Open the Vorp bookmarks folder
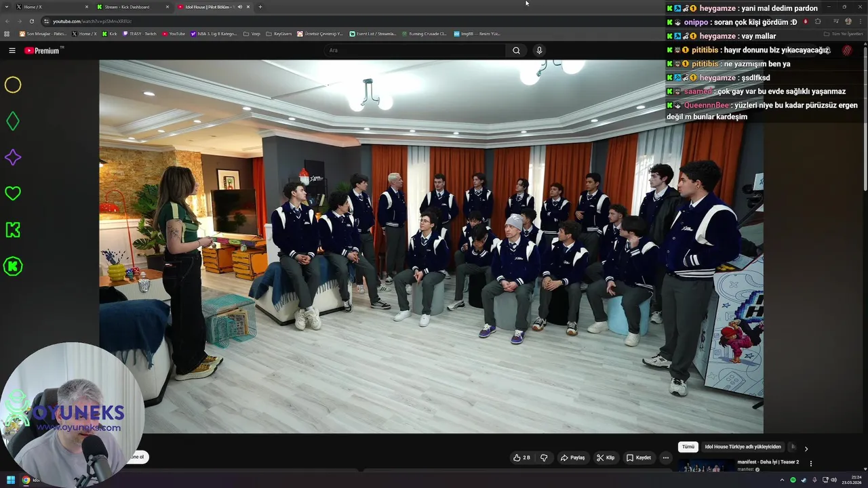 pyautogui.click(x=252, y=33)
